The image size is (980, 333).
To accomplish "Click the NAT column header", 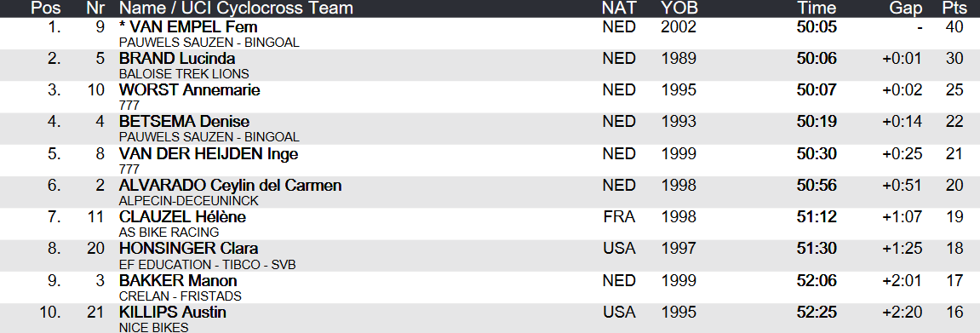I will pos(619,9).
